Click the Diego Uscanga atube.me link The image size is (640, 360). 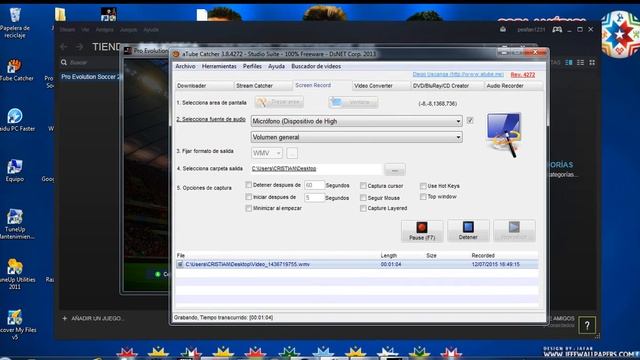pos(458,74)
